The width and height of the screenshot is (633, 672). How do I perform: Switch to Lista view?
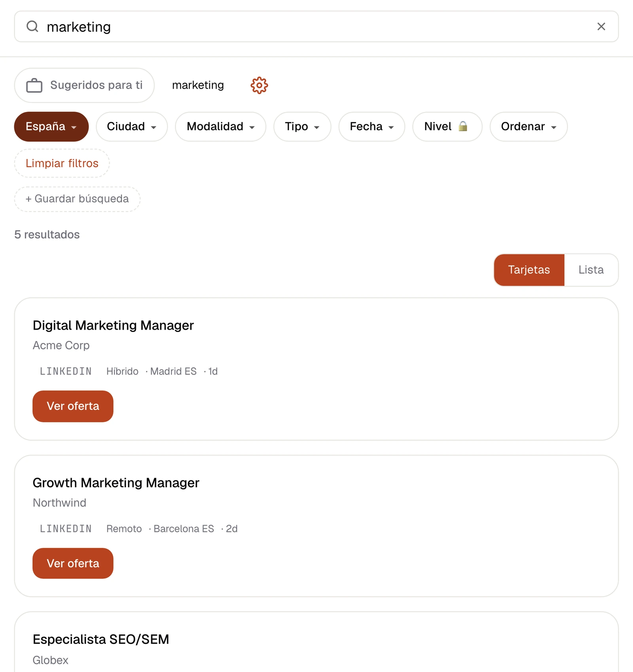pyautogui.click(x=591, y=270)
